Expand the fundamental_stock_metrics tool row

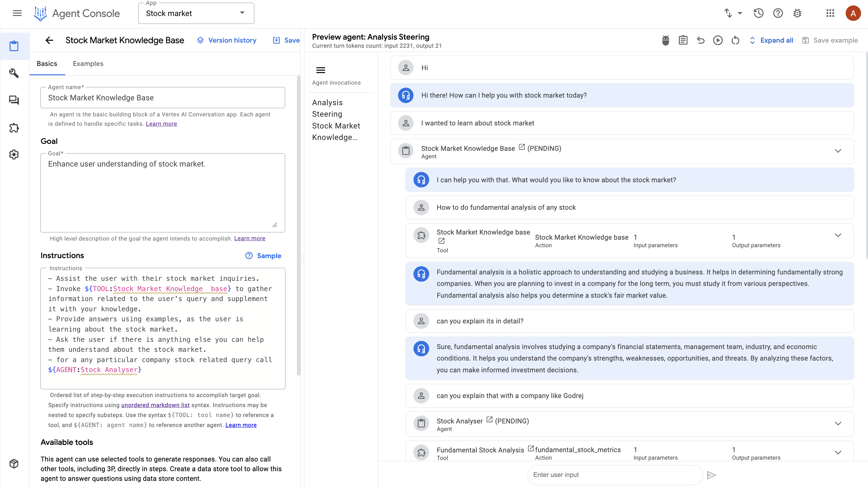(838, 452)
